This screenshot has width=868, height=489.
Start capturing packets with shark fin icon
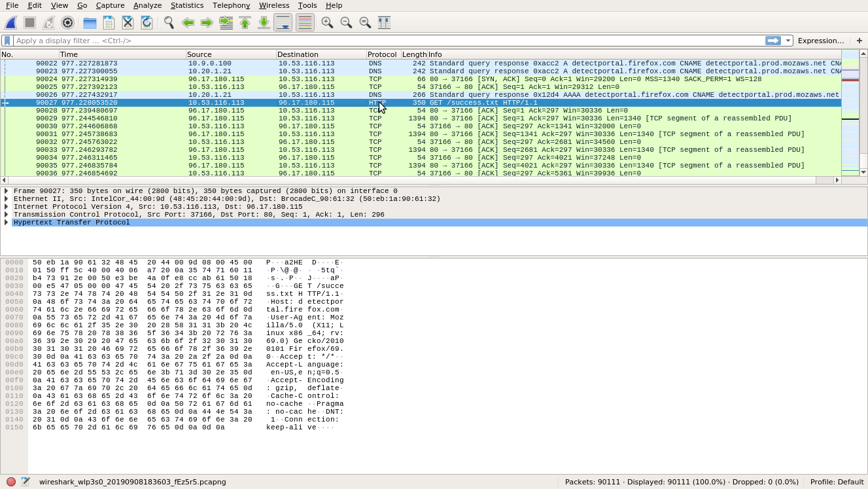(x=11, y=23)
